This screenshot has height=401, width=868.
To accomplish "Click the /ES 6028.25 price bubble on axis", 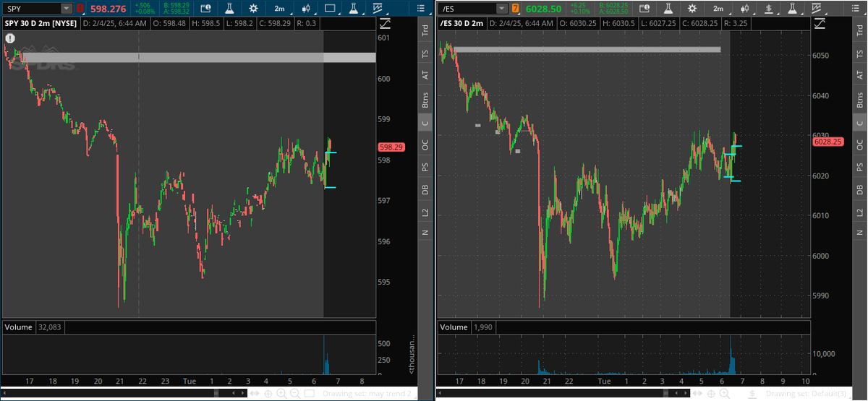I will [827, 142].
